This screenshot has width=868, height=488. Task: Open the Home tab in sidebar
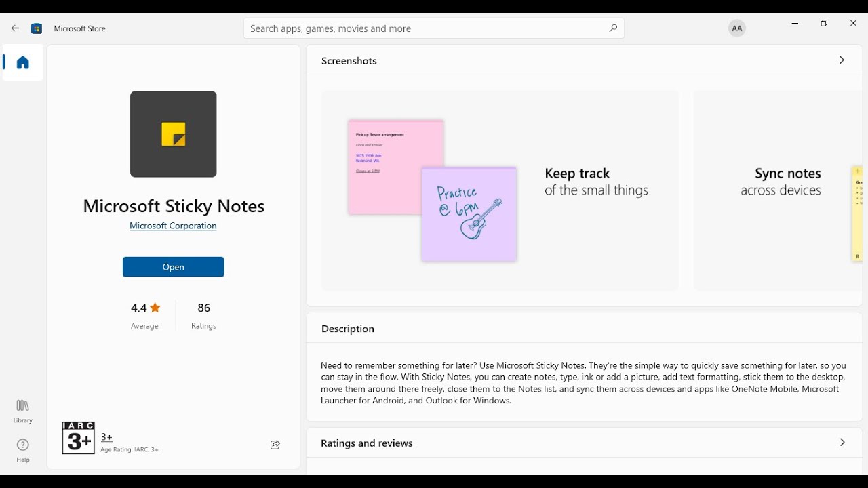click(23, 62)
